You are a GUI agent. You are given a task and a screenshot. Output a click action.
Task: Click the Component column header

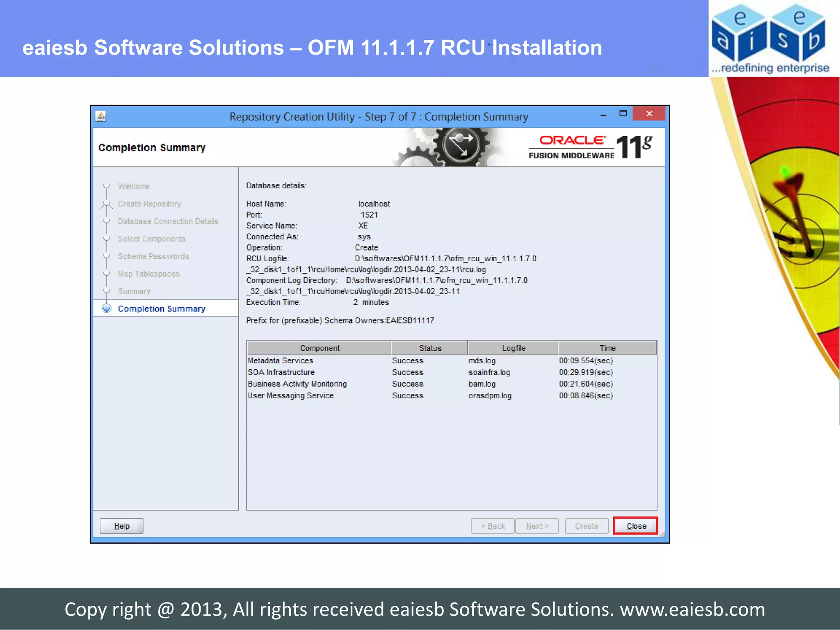(x=320, y=348)
